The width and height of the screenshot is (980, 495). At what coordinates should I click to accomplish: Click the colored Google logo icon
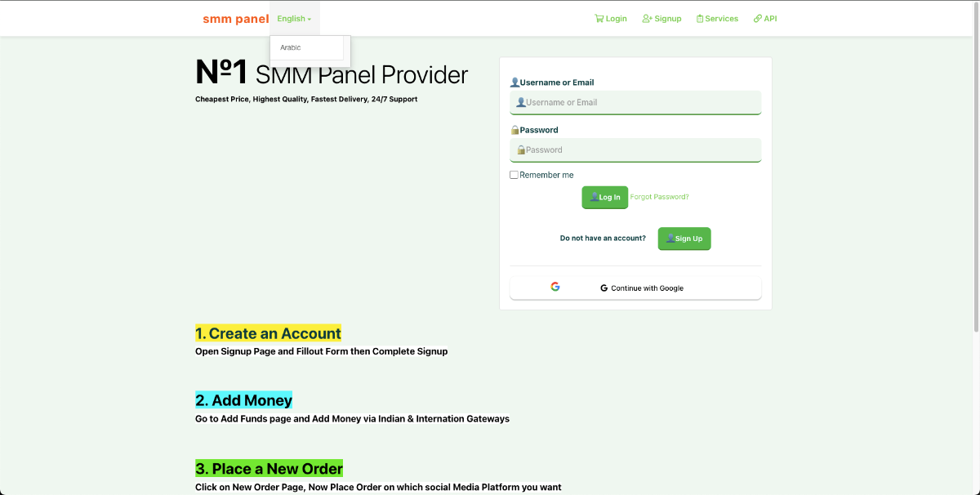555,287
